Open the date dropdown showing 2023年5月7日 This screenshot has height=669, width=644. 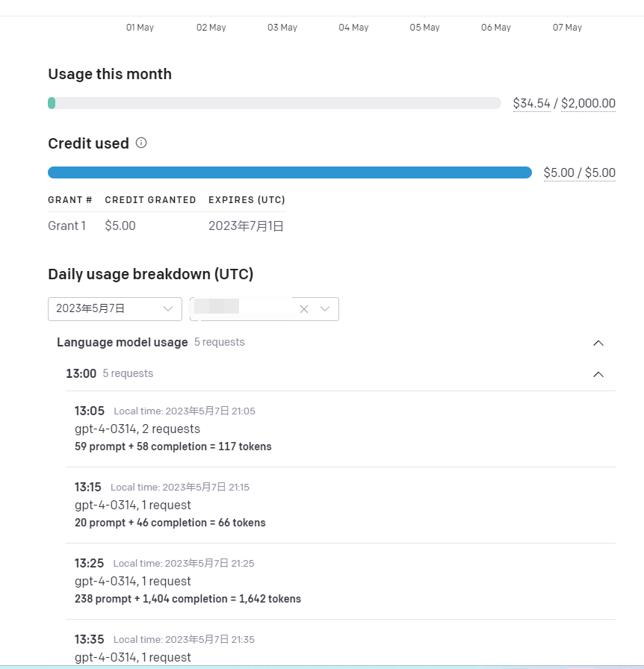point(115,309)
